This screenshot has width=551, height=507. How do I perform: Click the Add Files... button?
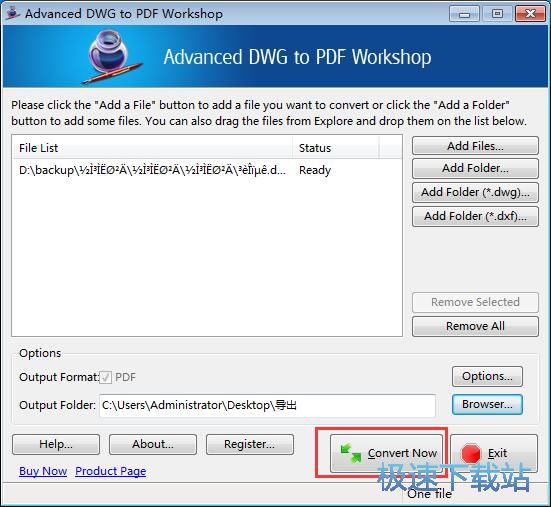[x=475, y=146]
